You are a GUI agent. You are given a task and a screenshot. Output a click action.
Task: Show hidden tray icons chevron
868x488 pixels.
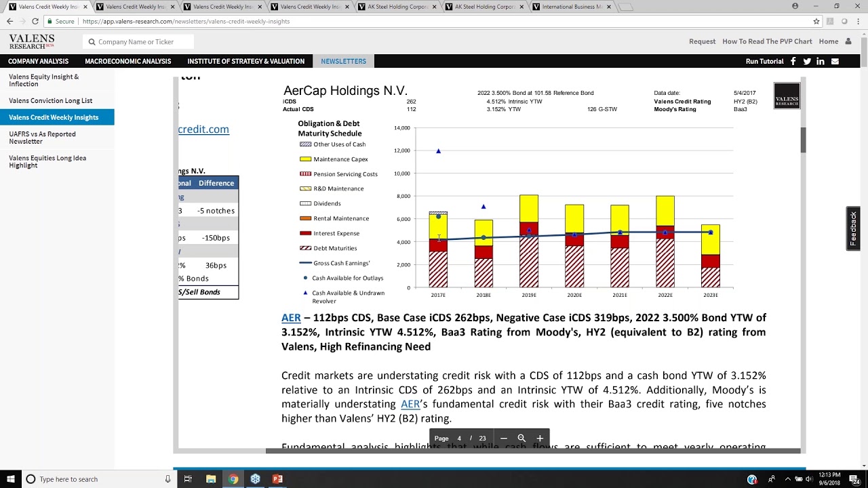tap(787, 479)
